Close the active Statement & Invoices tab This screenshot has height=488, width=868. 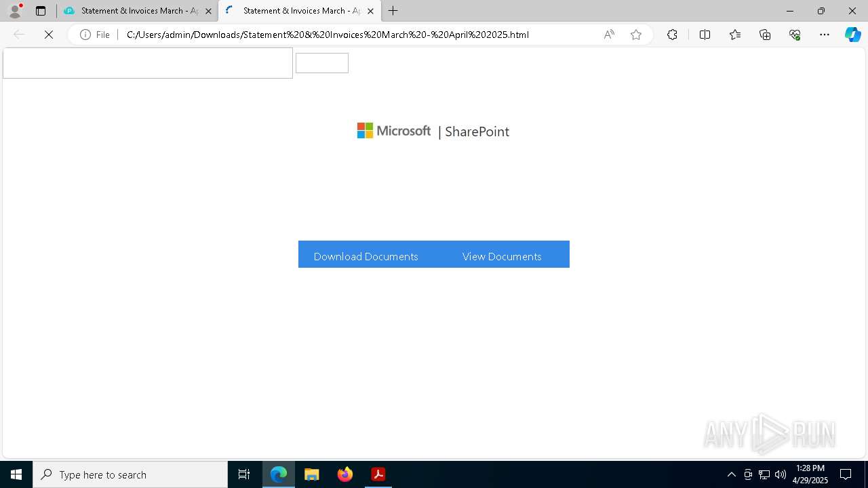pos(370,11)
